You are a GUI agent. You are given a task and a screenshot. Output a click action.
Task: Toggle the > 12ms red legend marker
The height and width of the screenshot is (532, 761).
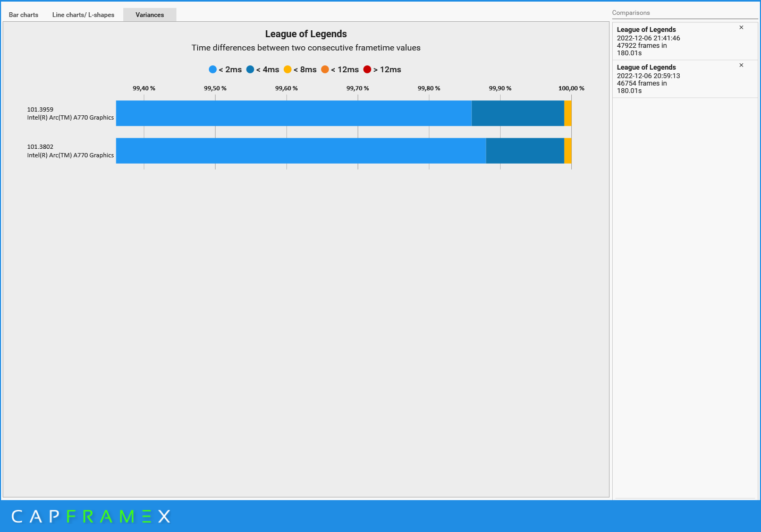[367, 70]
